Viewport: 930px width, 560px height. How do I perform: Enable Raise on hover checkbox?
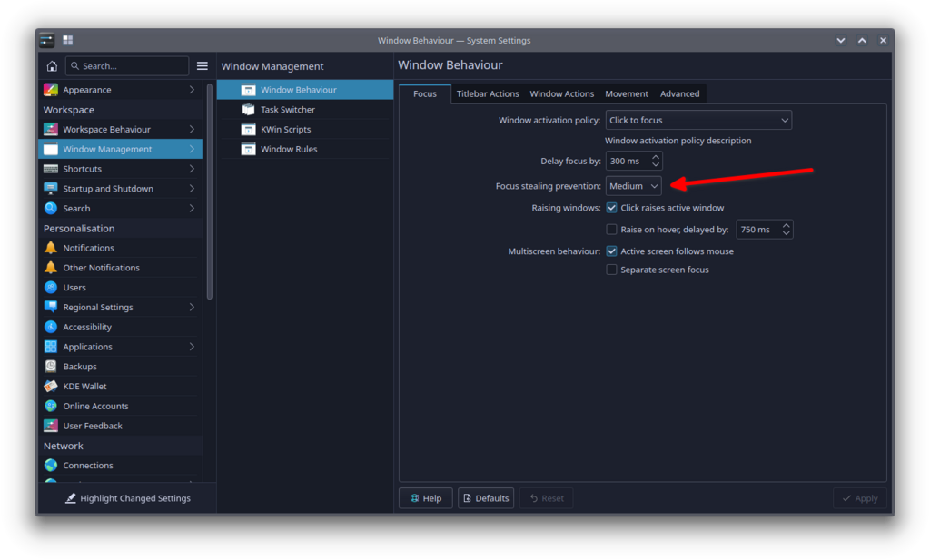tap(612, 230)
